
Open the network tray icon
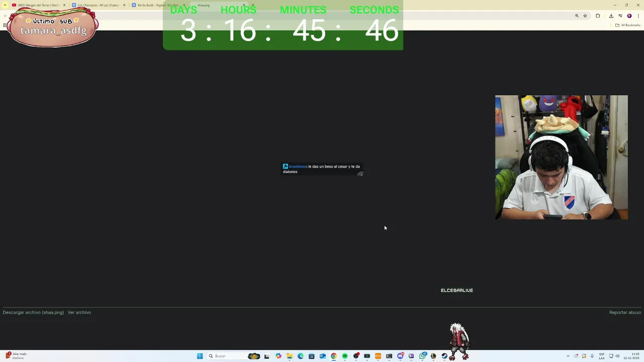coord(610,356)
